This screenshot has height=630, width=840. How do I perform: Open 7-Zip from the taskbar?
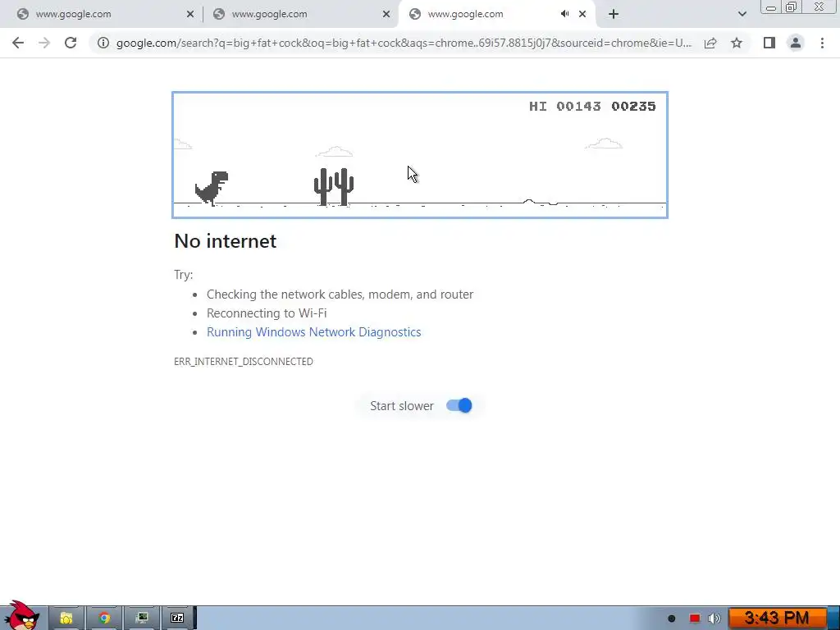click(177, 619)
